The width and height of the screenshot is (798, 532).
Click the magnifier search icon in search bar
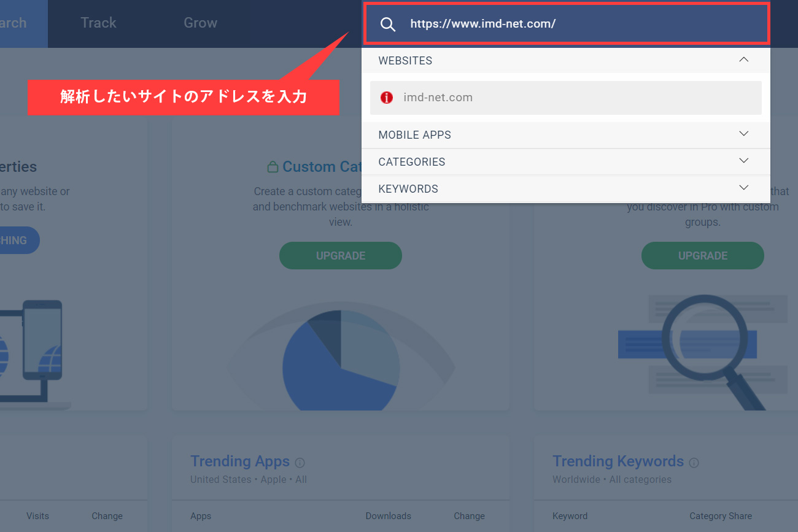[x=388, y=24]
